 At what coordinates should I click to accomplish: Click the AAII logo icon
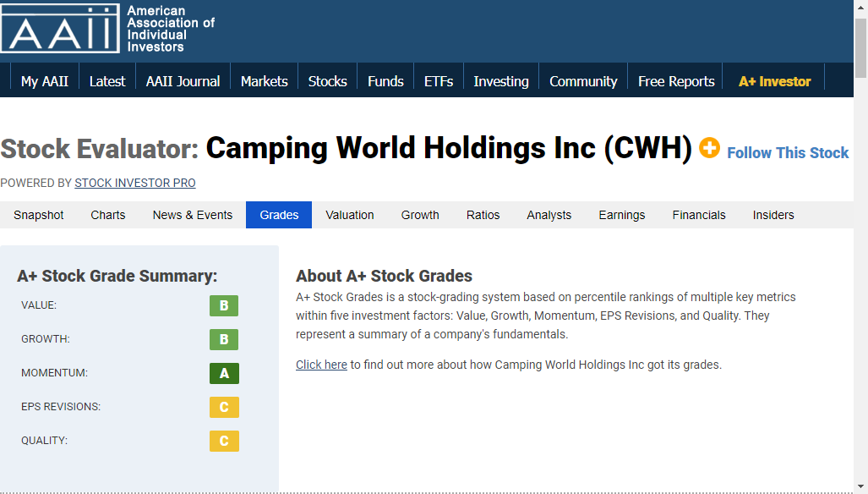tap(60, 28)
